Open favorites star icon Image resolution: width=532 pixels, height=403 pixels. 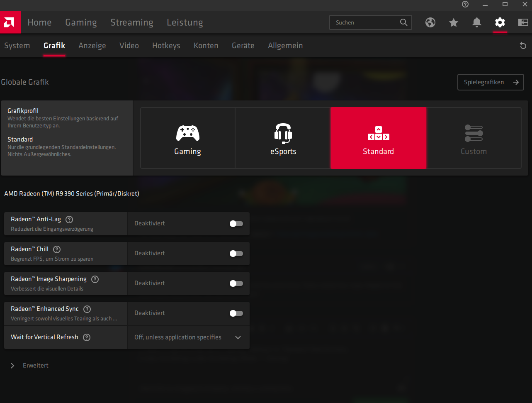[454, 22]
